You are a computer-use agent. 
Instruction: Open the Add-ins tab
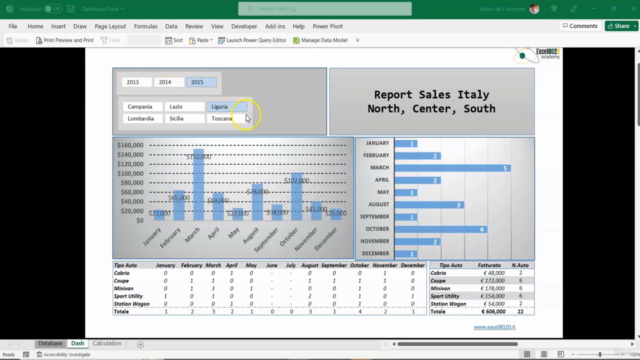point(275,26)
